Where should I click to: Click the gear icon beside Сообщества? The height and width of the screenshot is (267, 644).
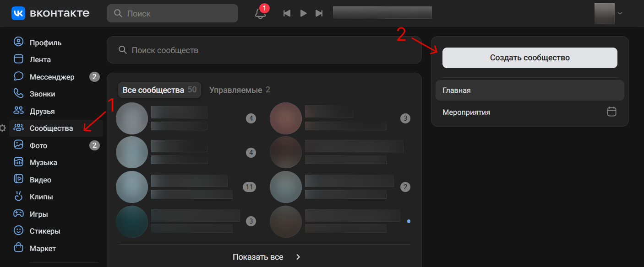(x=3, y=128)
